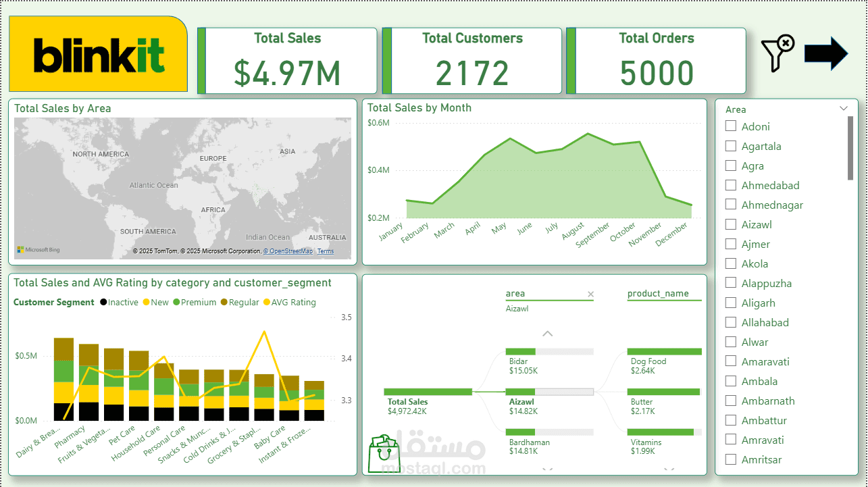Image resolution: width=868 pixels, height=487 pixels.
Task: Check the Allahabad checkbox
Action: point(730,322)
